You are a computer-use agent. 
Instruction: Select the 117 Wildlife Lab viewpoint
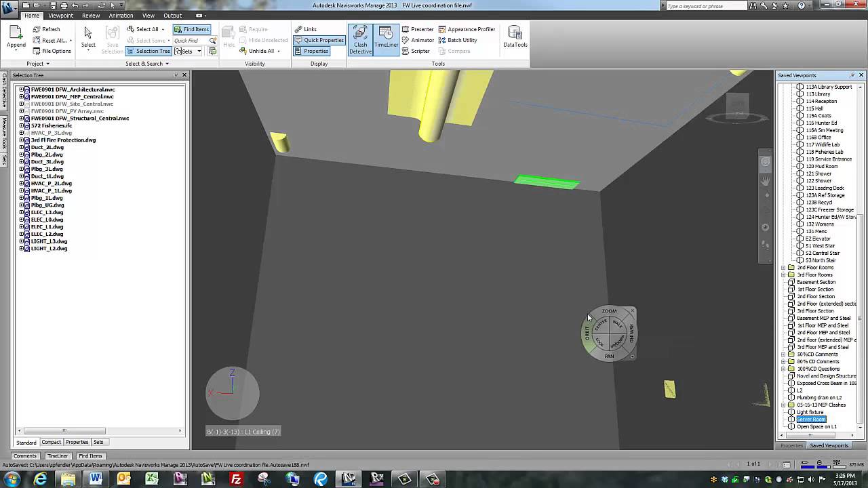[823, 144]
